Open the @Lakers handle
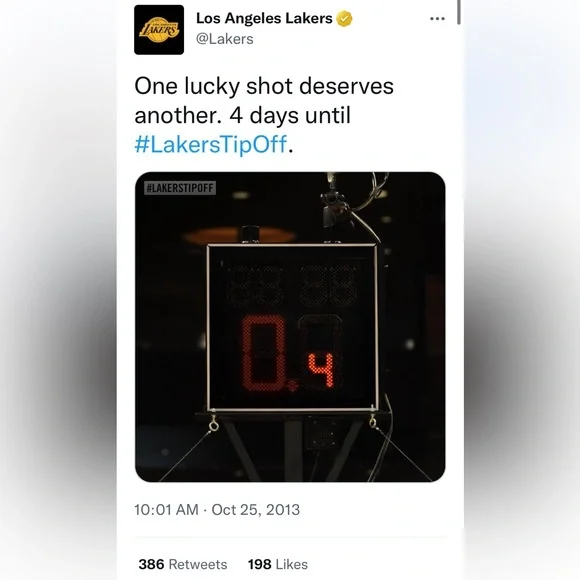This screenshot has height=580, width=580. (225, 39)
